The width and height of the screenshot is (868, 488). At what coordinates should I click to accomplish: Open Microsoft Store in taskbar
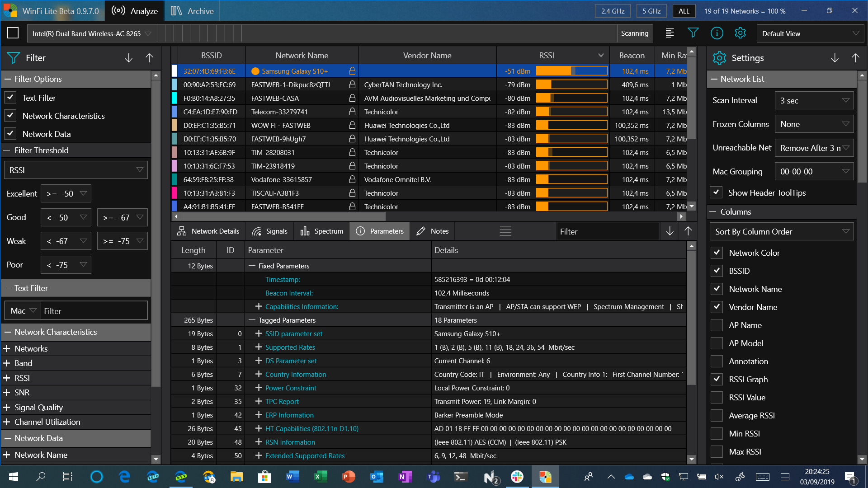coord(264,477)
